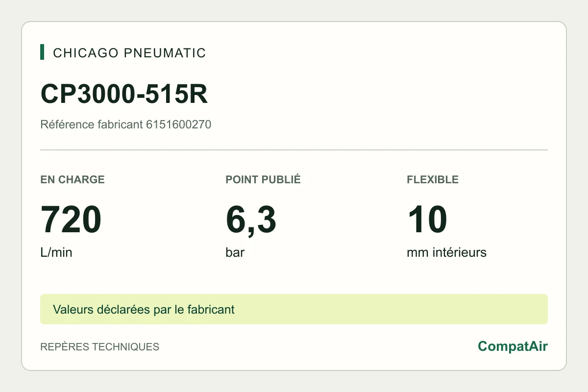Click the L/min unit text
Viewport: 588px width, 392px height.
56,253
